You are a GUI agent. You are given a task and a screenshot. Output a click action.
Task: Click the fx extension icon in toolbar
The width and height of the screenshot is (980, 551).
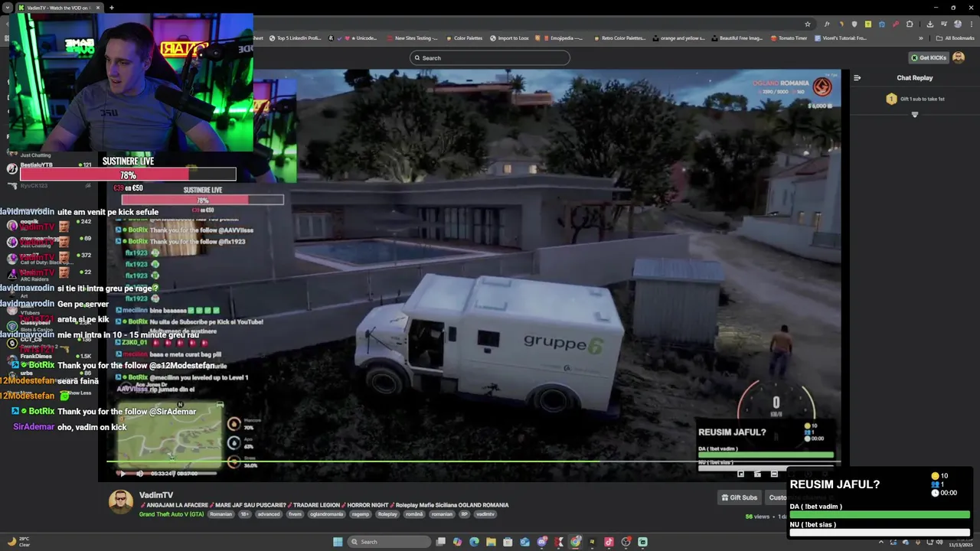(827, 24)
